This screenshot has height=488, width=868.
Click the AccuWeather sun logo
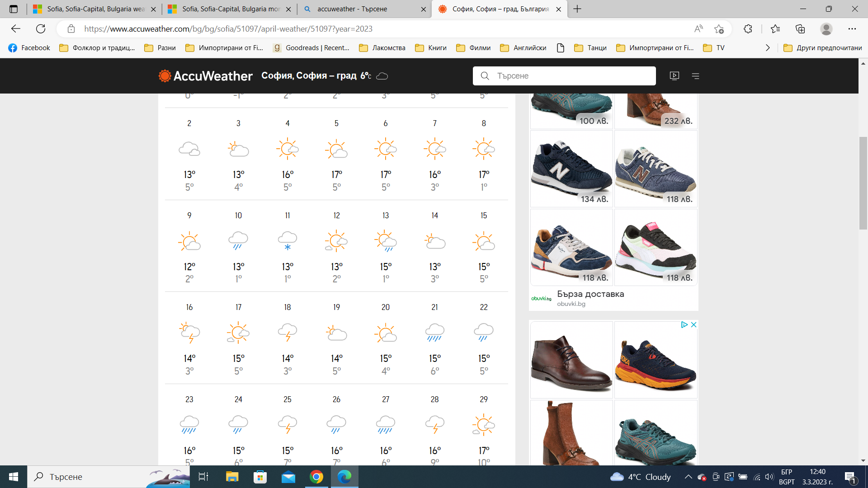pos(165,76)
